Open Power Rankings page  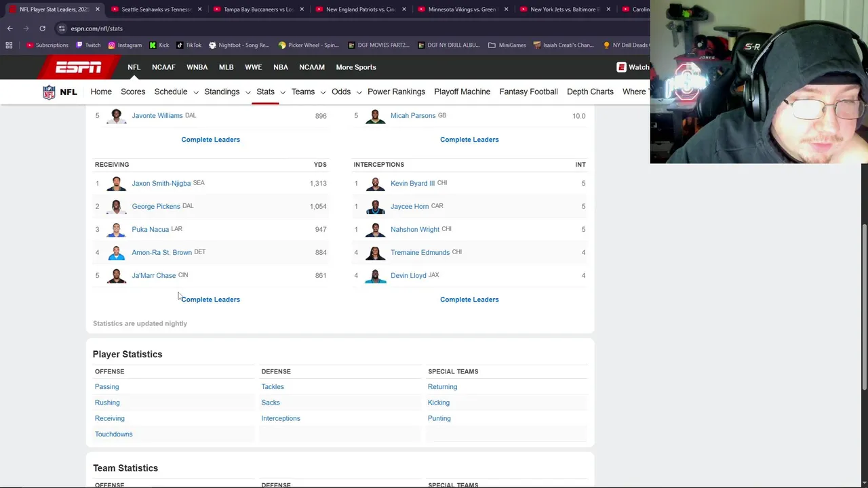tap(396, 91)
